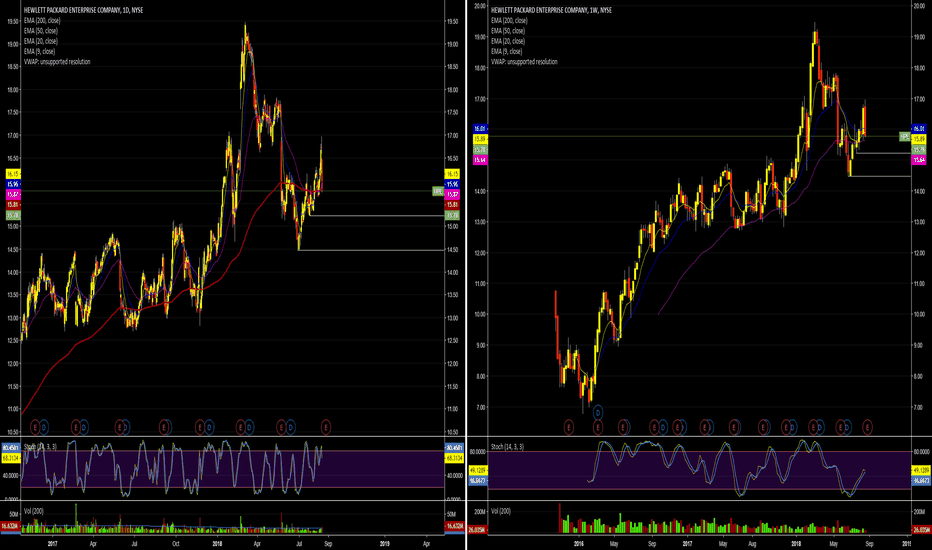Click VWAP unsupported resolution legend on daily chart

coord(57,61)
